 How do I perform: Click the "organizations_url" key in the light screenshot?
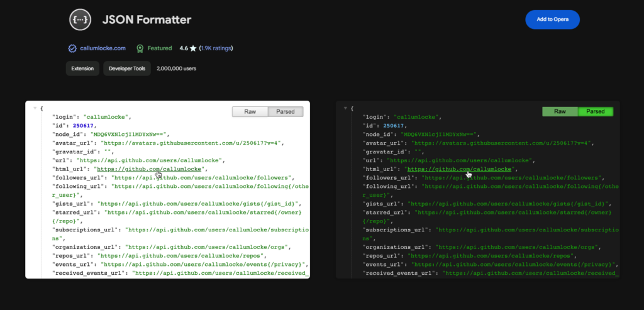[84, 247]
